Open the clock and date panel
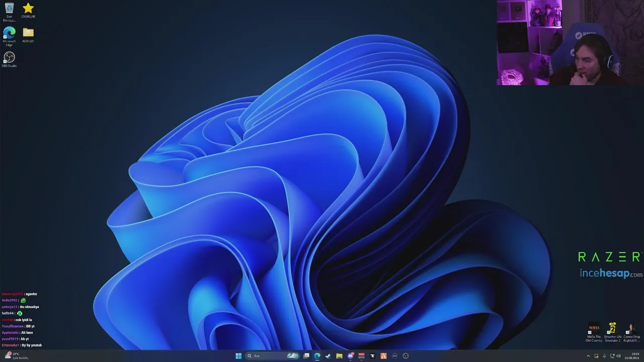This screenshot has width=644, height=362. [631, 356]
